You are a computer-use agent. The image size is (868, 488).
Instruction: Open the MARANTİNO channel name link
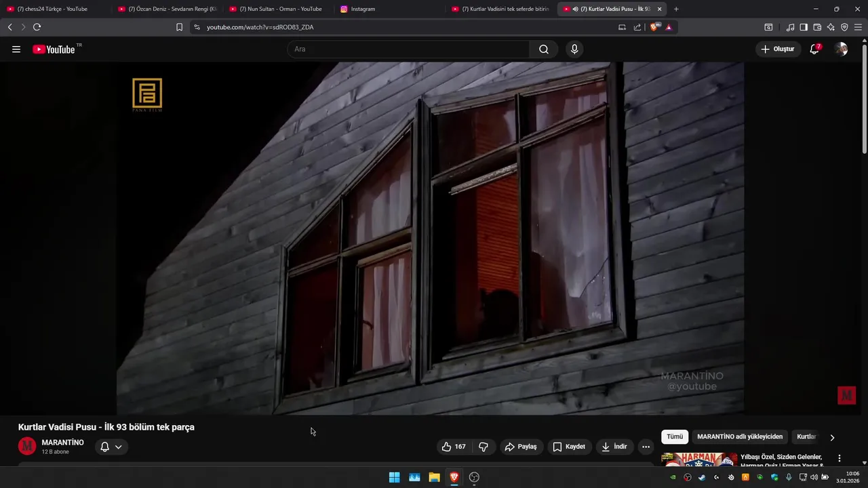(x=62, y=443)
